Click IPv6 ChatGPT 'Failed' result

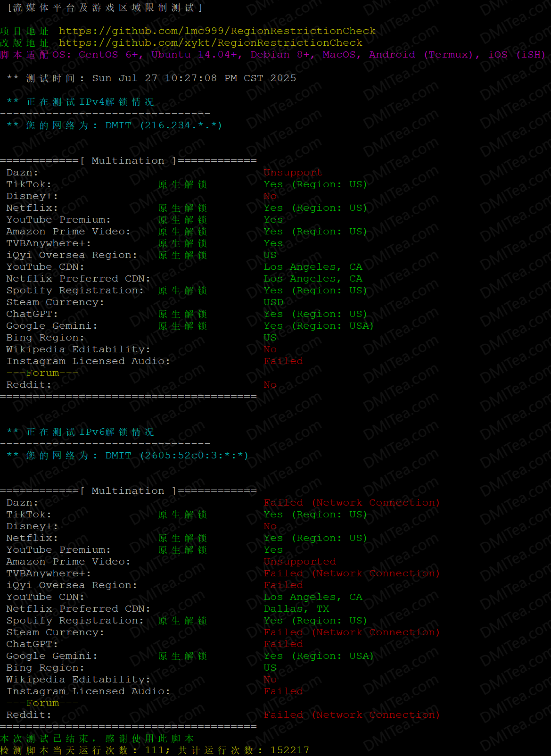tap(283, 644)
